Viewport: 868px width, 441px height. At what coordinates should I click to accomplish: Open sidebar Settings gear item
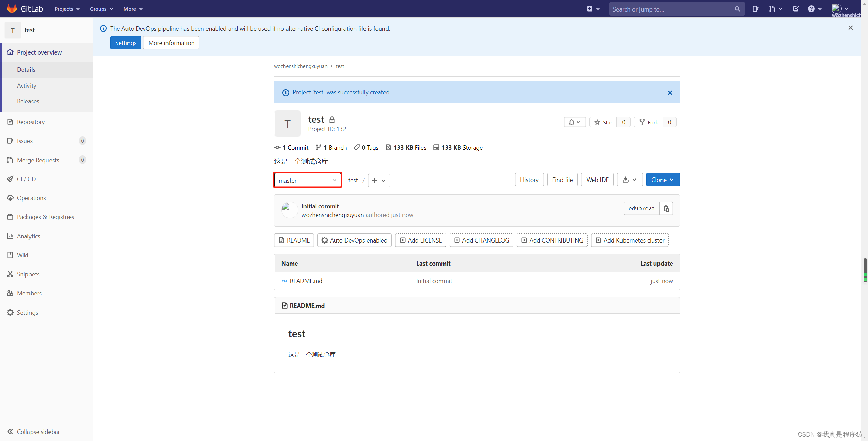click(x=47, y=312)
